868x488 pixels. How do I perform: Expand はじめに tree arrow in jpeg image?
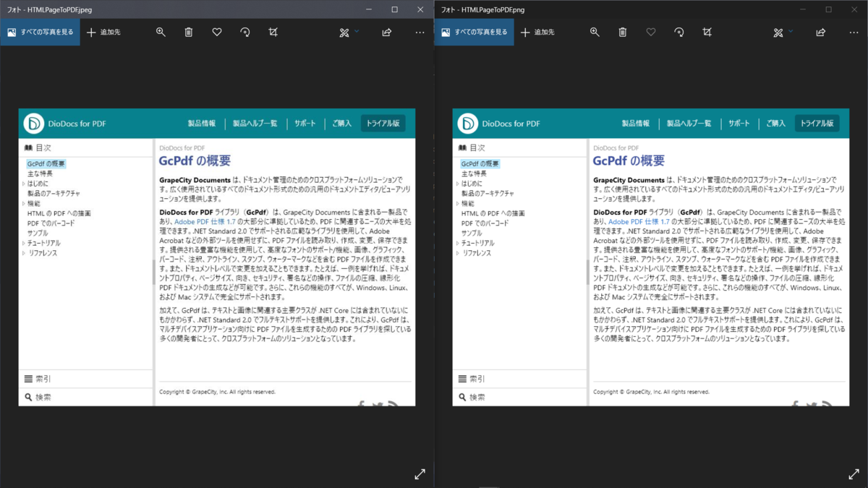tap(23, 184)
